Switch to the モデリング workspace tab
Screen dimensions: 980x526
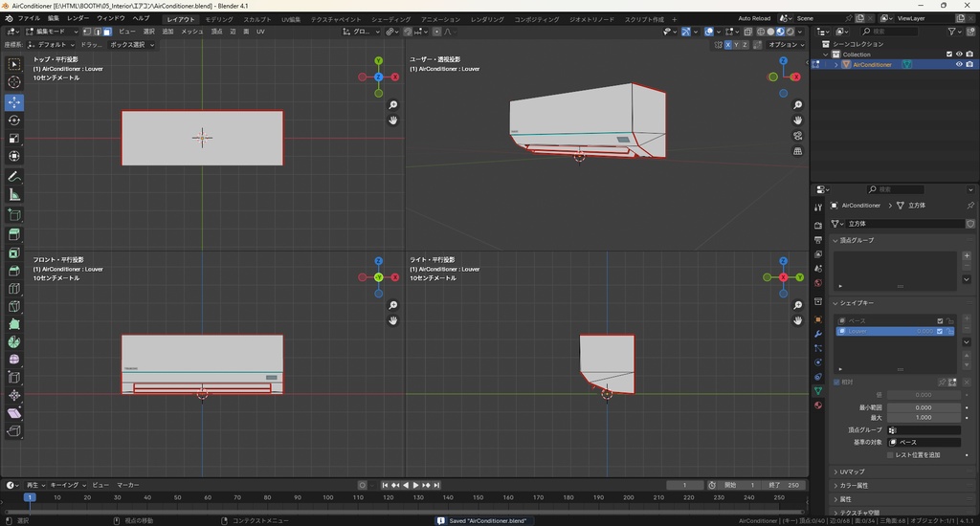tap(218, 19)
